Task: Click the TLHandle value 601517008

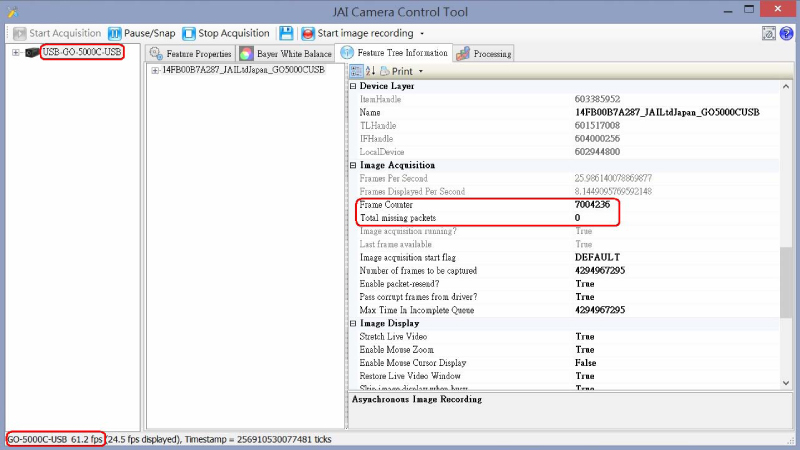Action: point(597,126)
